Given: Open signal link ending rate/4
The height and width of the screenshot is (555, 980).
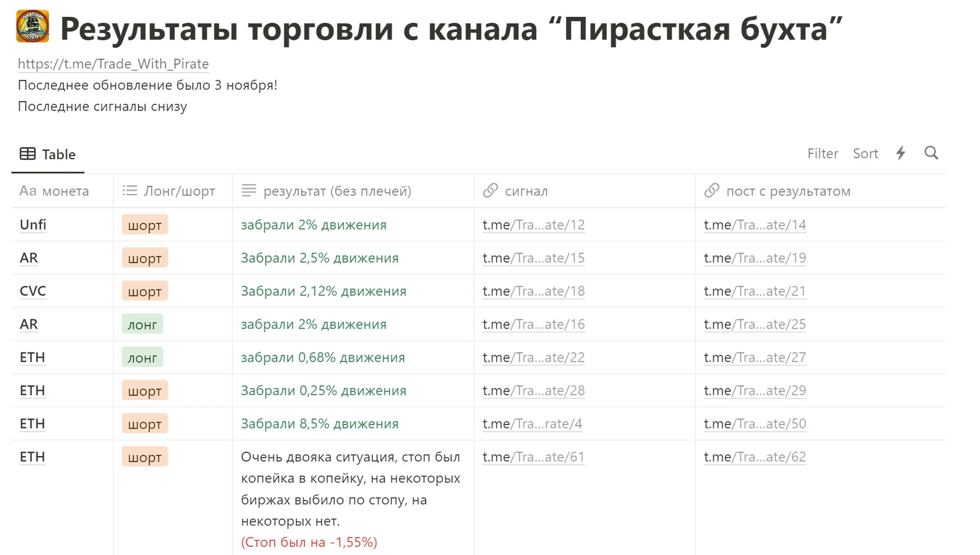Looking at the screenshot, I should click(532, 424).
